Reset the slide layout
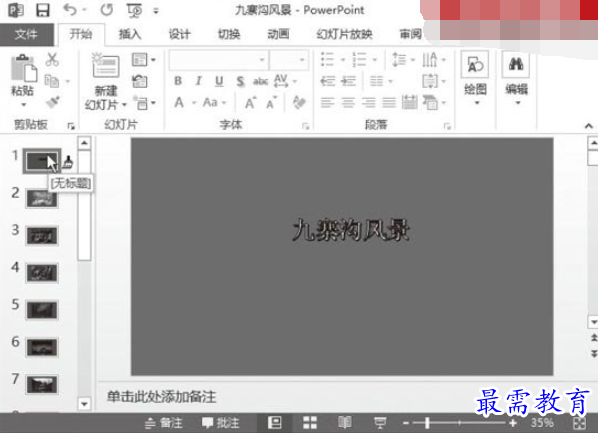Image resolution: width=598 pixels, height=433 pixels. [140, 81]
